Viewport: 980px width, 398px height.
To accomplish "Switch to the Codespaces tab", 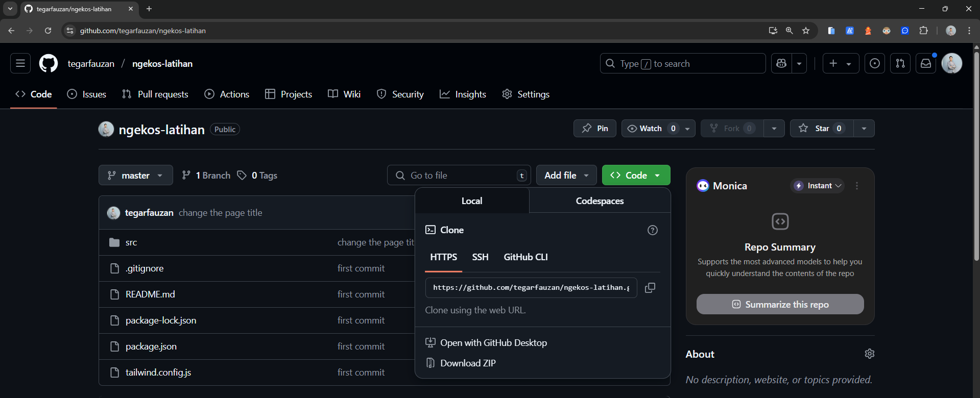I will tap(600, 201).
